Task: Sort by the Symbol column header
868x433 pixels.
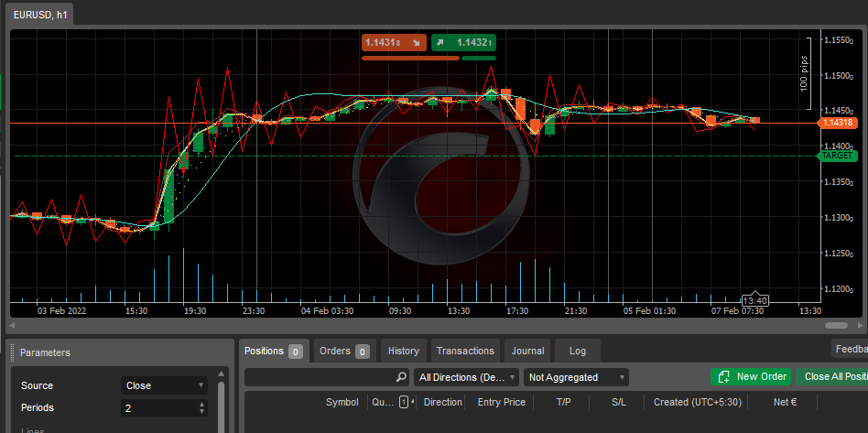Action: point(342,402)
